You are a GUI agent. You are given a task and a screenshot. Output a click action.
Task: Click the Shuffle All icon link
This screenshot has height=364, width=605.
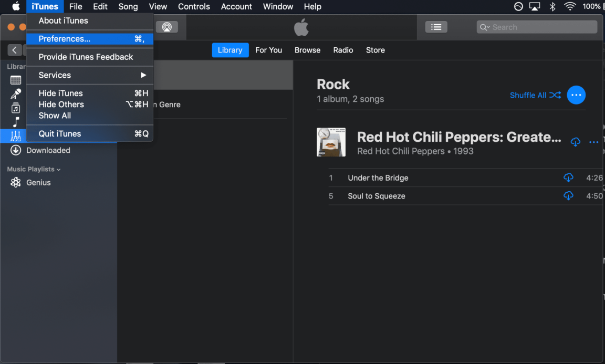coord(555,95)
